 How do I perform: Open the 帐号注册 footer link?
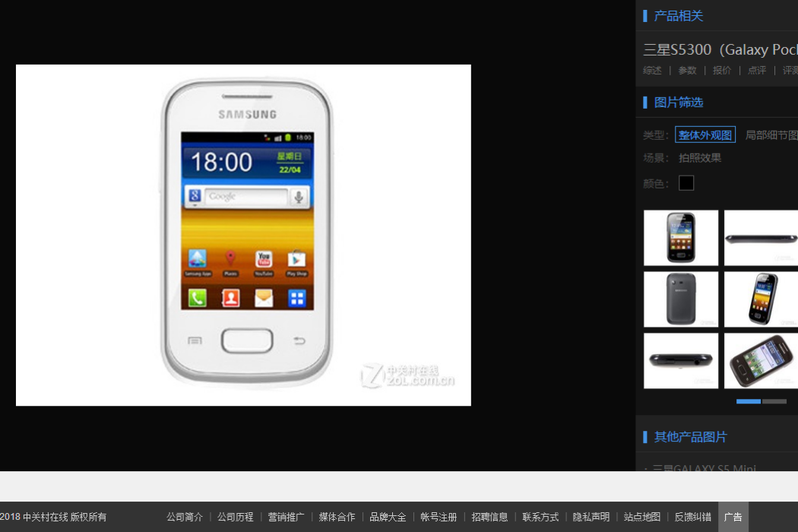tap(439, 518)
